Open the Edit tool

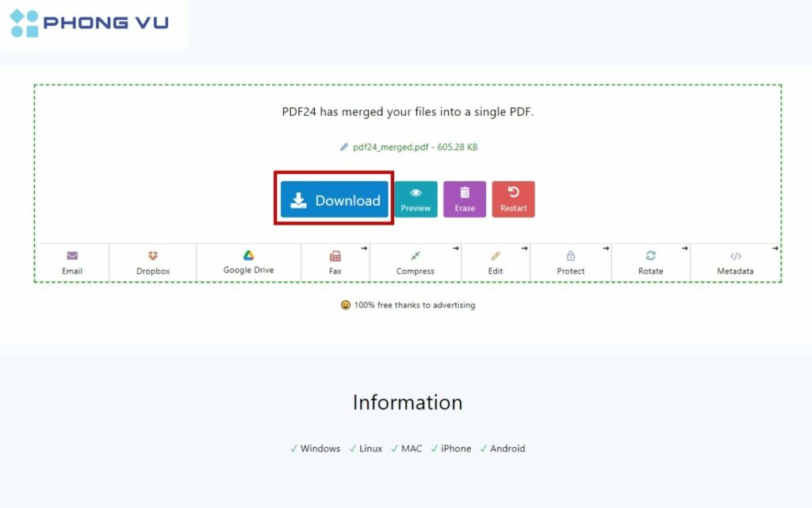[496, 263]
